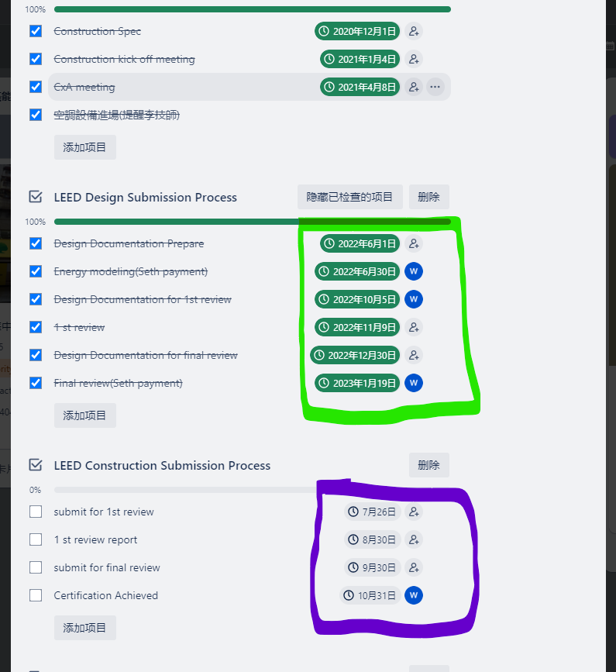The width and height of the screenshot is (616, 672).
Task: Assign member to CxA meeting item
Action: pyautogui.click(x=414, y=87)
